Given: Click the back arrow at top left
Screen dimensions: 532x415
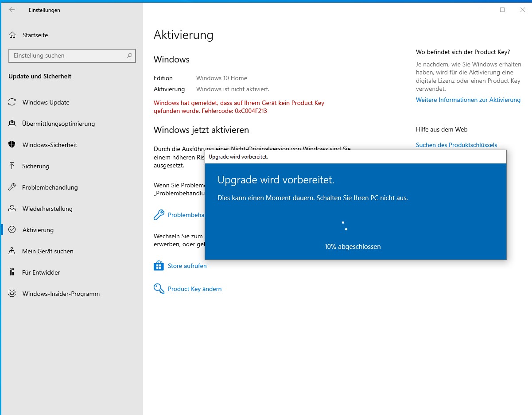Looking at the screenshot, I should click(12, 10).
